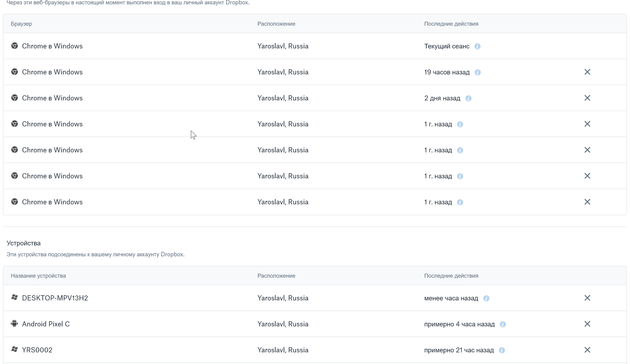The height and width of the screenshot is (364, 630).
Task: Unlink the YRS0002 device
Action: 587,350
